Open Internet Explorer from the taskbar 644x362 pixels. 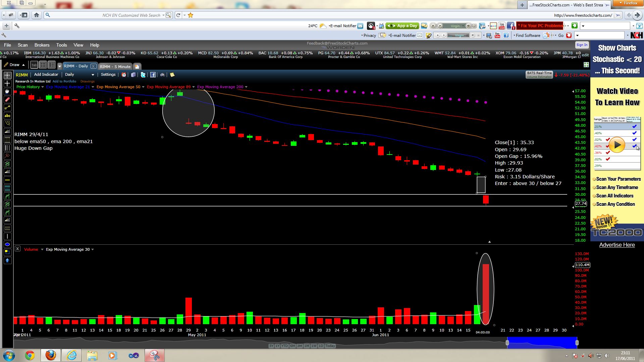tap(71, 355)
